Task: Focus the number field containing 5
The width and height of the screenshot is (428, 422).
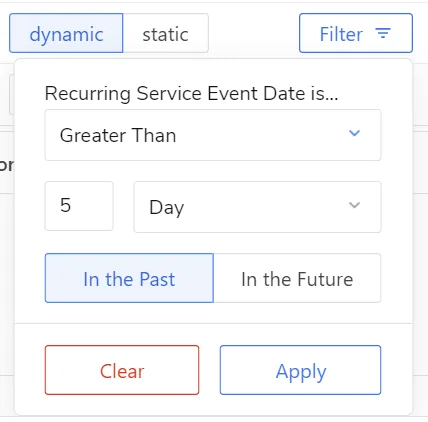Action: pos(79,206)
